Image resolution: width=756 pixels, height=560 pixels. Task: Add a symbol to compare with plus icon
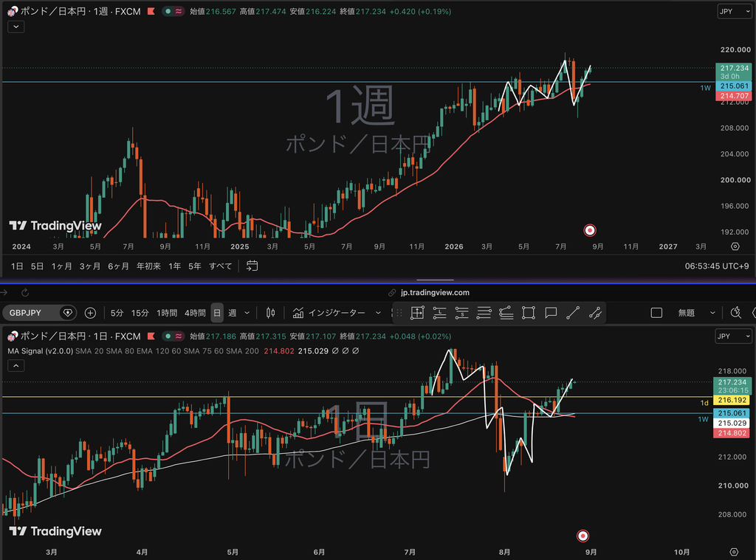(90, 313)
